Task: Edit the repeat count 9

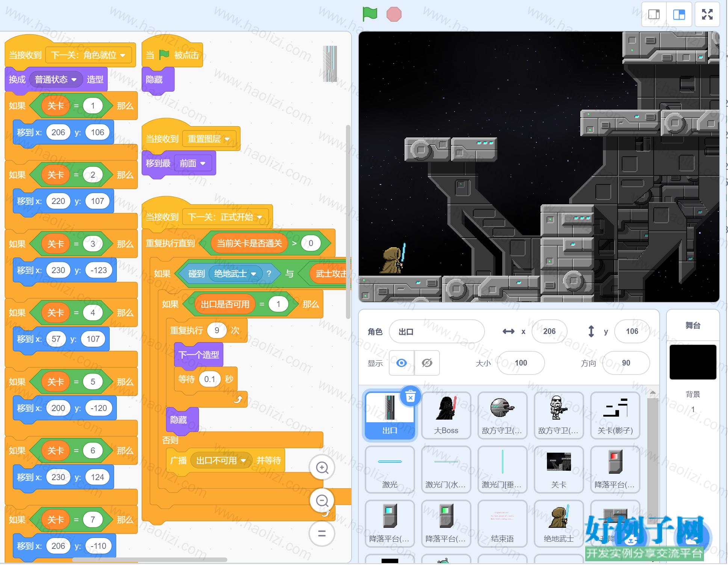Action: 217,331
